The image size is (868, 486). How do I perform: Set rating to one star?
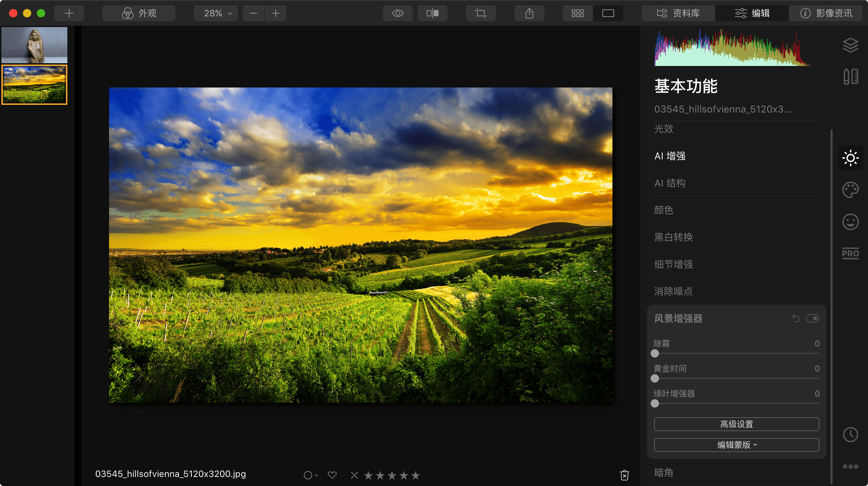pyautogui.click(x=368, y=475)
